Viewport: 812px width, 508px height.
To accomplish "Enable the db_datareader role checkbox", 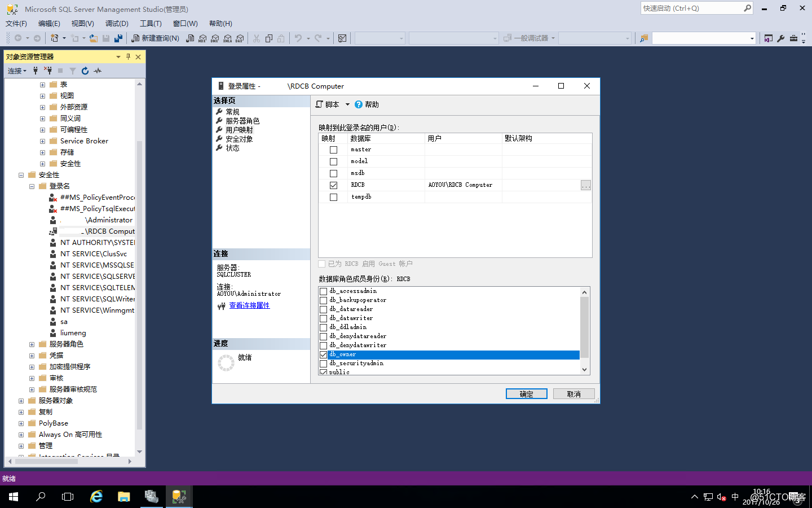I will (324, 309).
